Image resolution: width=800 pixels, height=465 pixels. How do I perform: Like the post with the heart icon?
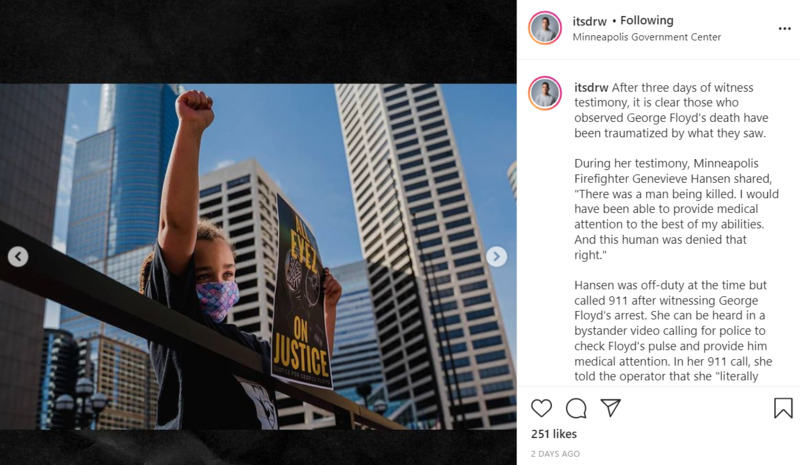point(541,408)
